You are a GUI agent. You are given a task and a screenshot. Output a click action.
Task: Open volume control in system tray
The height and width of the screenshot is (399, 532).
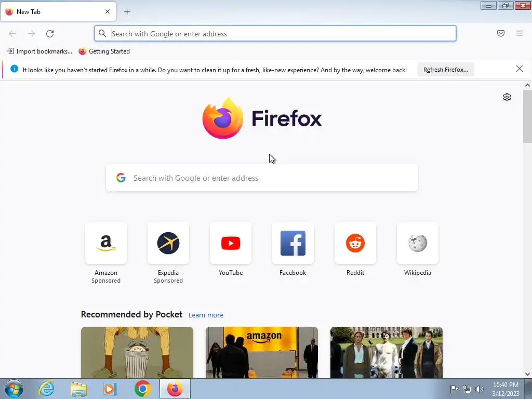[480, 389]
